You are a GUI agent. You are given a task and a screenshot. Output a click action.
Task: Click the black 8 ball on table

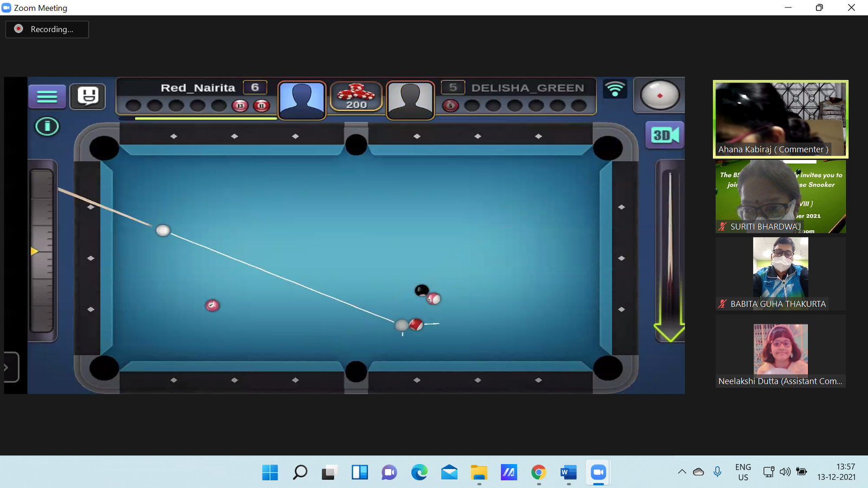422,291
